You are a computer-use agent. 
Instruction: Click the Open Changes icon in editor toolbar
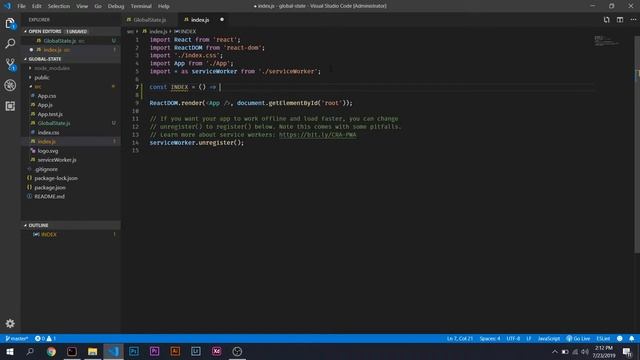pyautogui.click(x=607, y=20)
